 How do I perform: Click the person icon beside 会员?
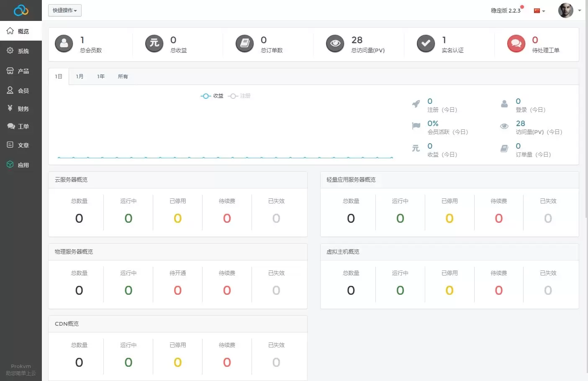[10, 90]
